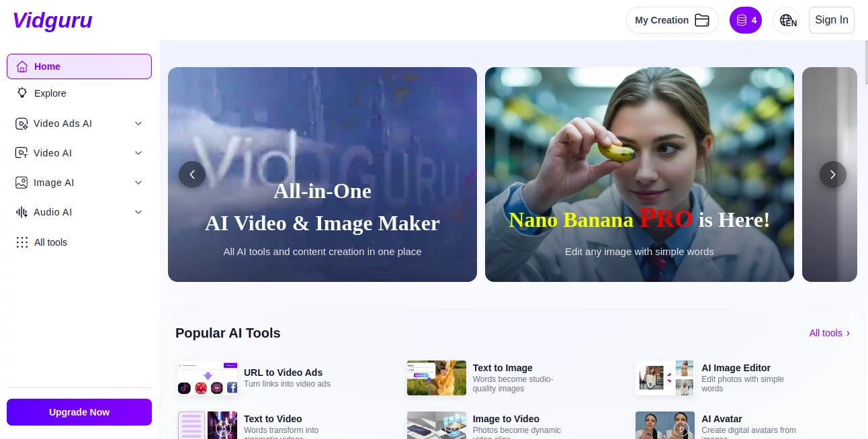Open the Explore section
The height and width of the screenshot is (439, 868).
50,93
